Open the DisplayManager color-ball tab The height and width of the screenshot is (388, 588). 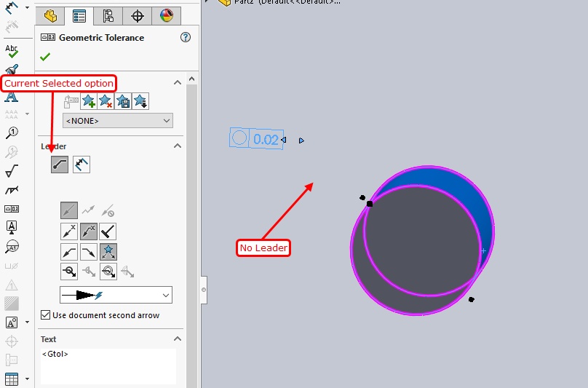166,16
